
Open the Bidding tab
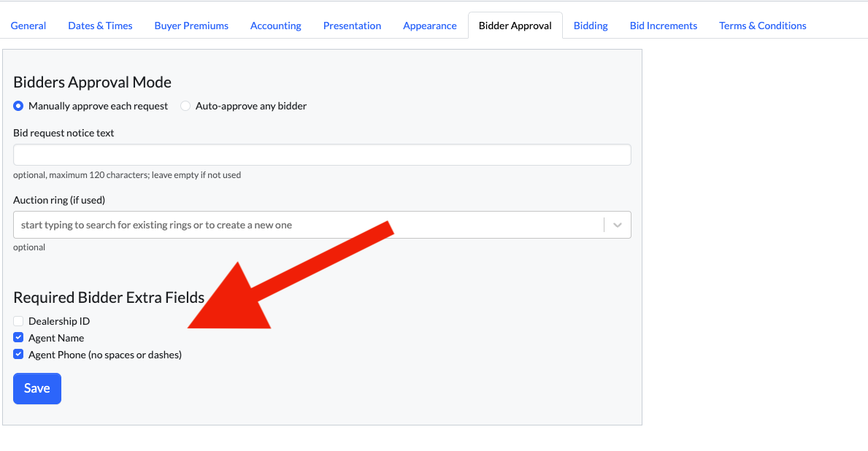[591, 26]
